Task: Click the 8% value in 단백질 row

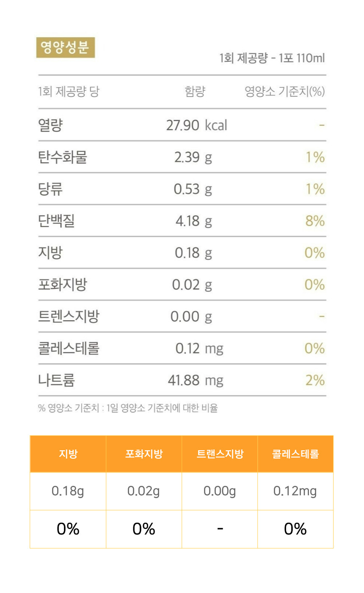Action: pyautogui.click(x=315, y=221)
